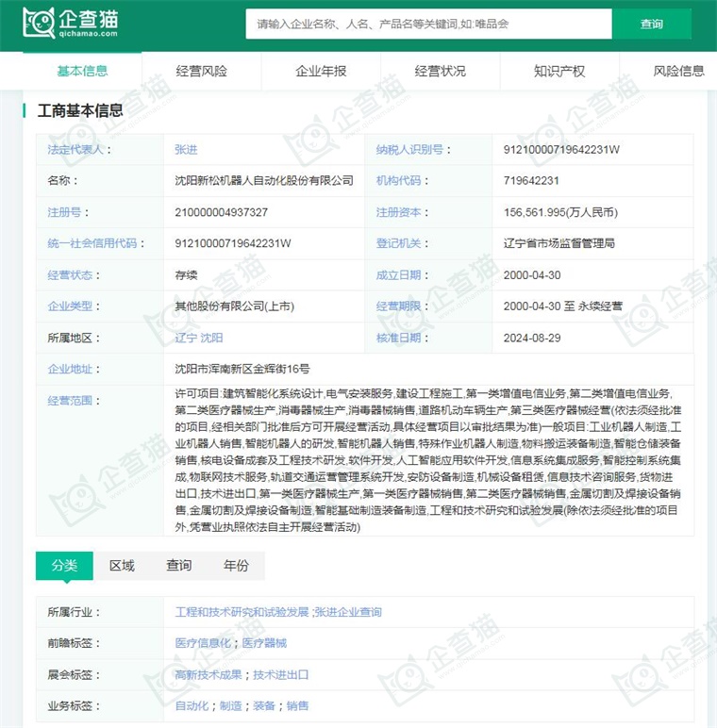
Task: Open the 医疗信息化 tag link
Action: pyautogui.click(x=202, y=643)
